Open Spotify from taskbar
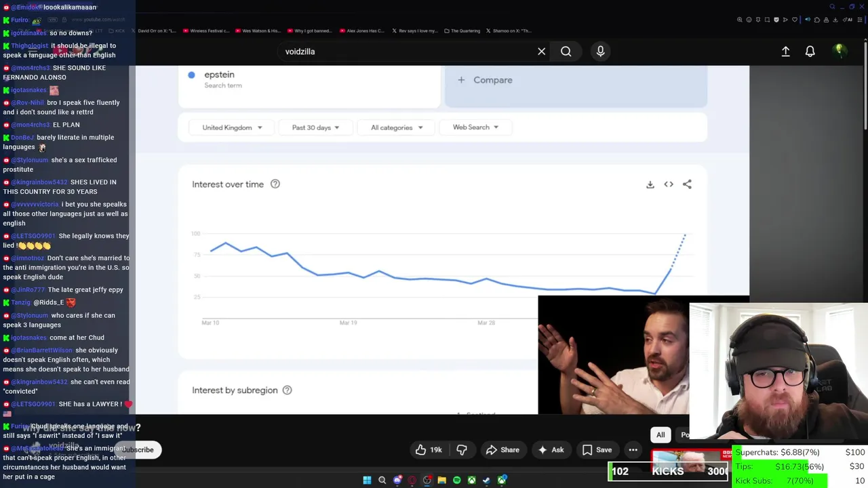The image size is (868, 488). pos(457,480)
